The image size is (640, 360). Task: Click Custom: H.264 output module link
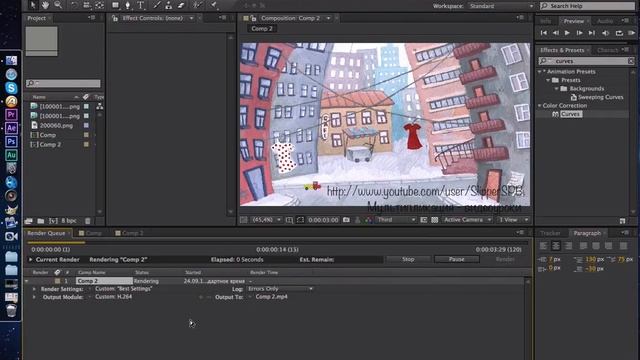[x=113, y=297]
